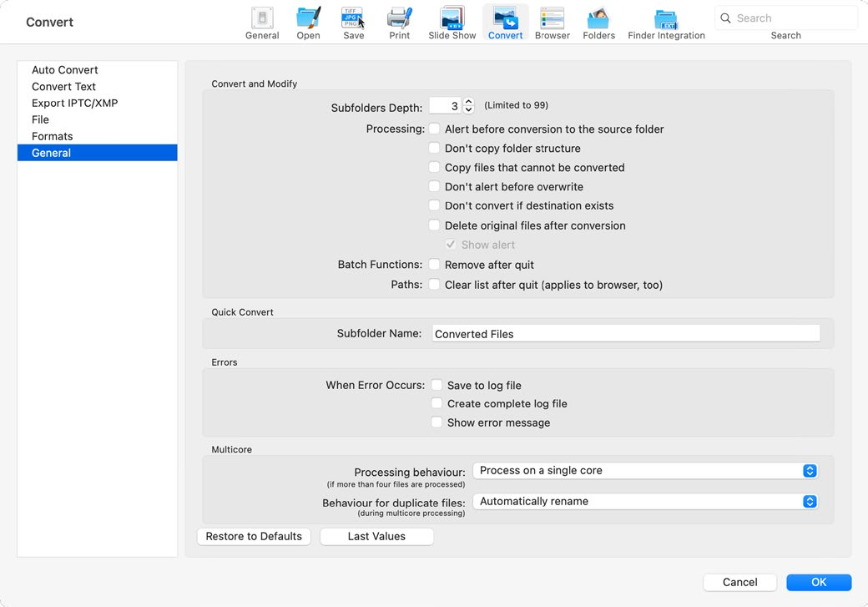Enable Delete original files after conversion
The height and width of the screenshot is (607, 868).
point(435,225)
